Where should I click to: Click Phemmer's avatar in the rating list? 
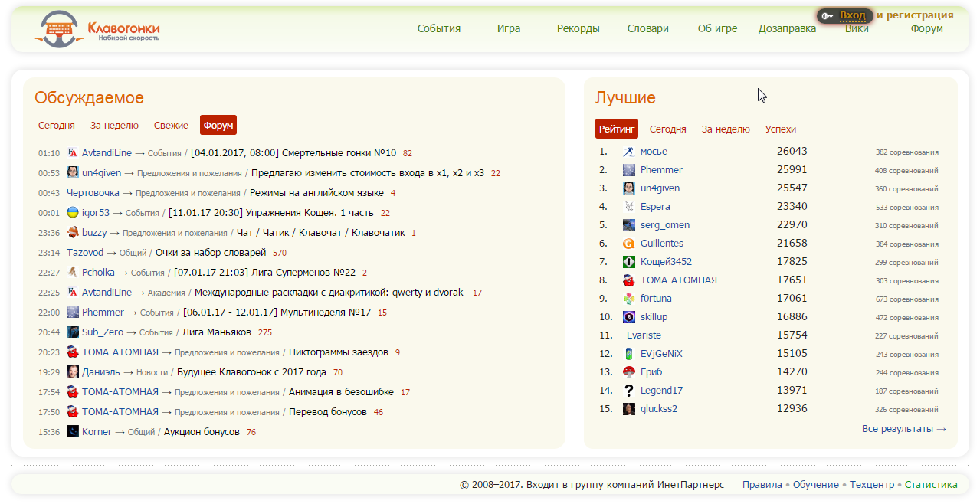point(629,170)
